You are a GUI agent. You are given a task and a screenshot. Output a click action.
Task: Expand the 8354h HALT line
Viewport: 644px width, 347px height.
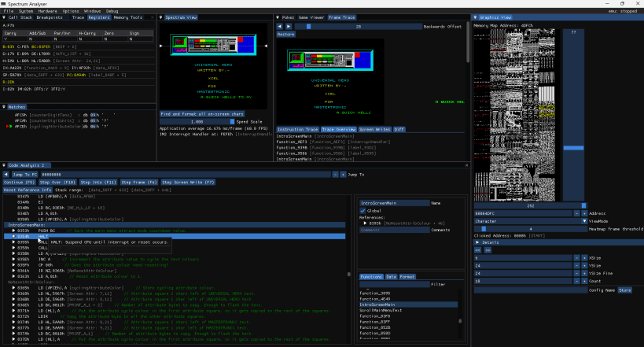click(13, 236)
